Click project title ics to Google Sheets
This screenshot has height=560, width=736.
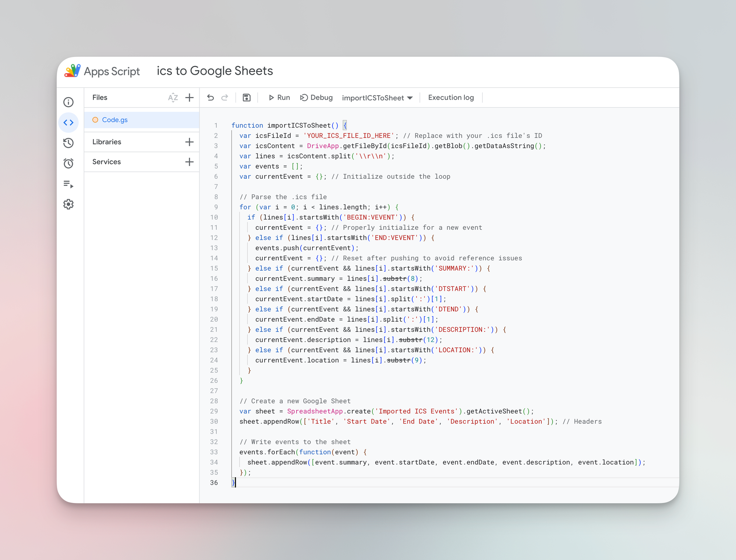pyautogui.click(x=215, y=71)
